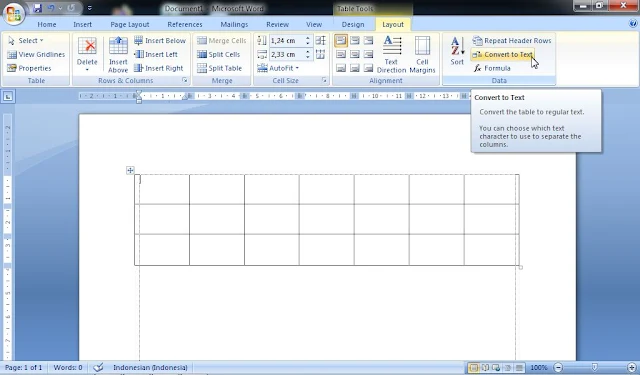Image resolution: width=640 pixels, height=375 pixels.
Task: Select Align Center Left
Action: pos(341,54)
